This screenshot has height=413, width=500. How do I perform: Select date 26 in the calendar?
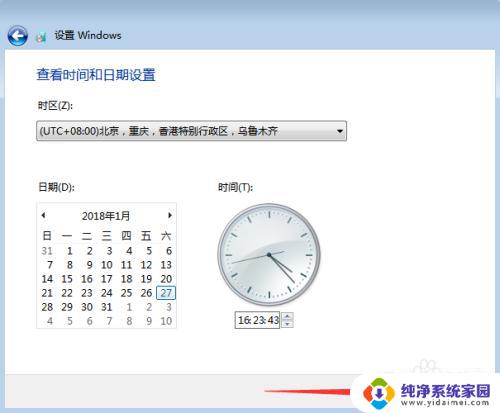[x=146, y=293]
